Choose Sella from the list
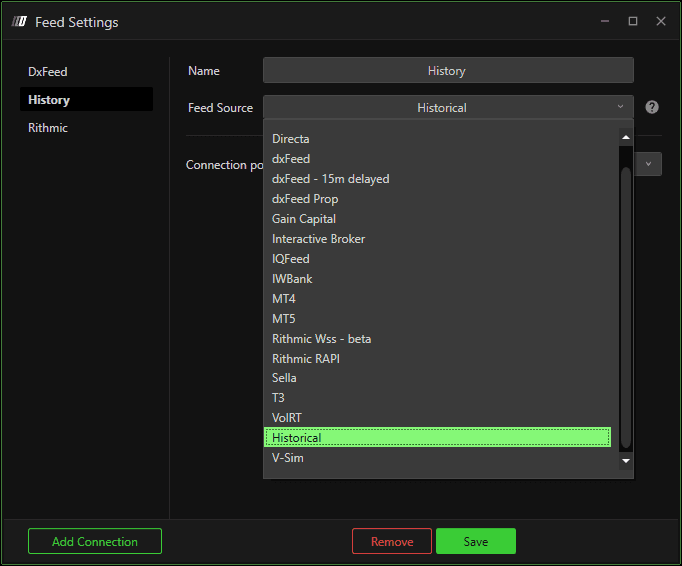The width and height of the screenshot is (682, 566). pyautogui.click(x=437, y=378)
